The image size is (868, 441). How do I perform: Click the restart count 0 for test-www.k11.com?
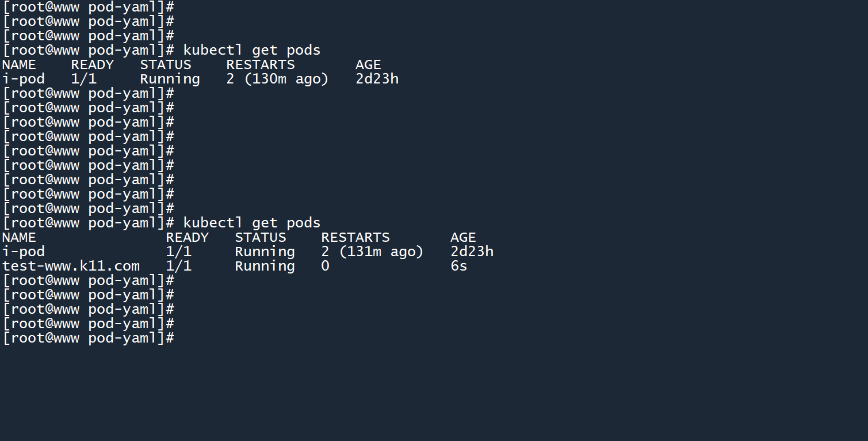326,266
